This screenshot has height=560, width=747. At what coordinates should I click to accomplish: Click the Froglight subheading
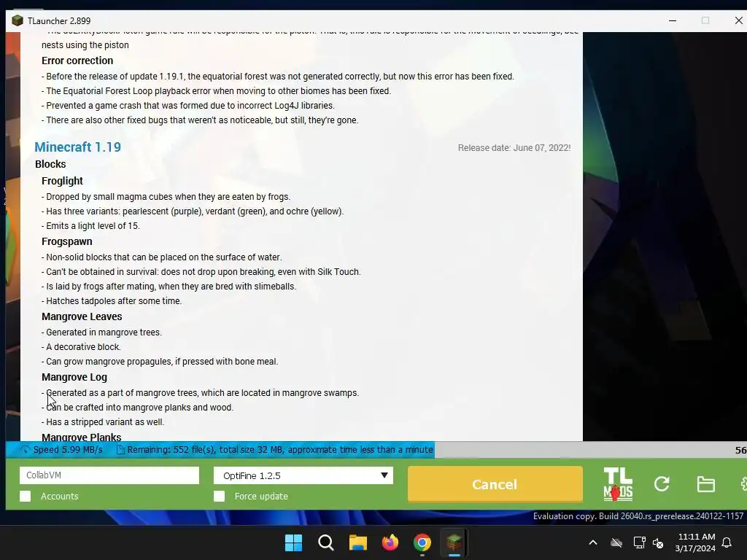(62, 181)
